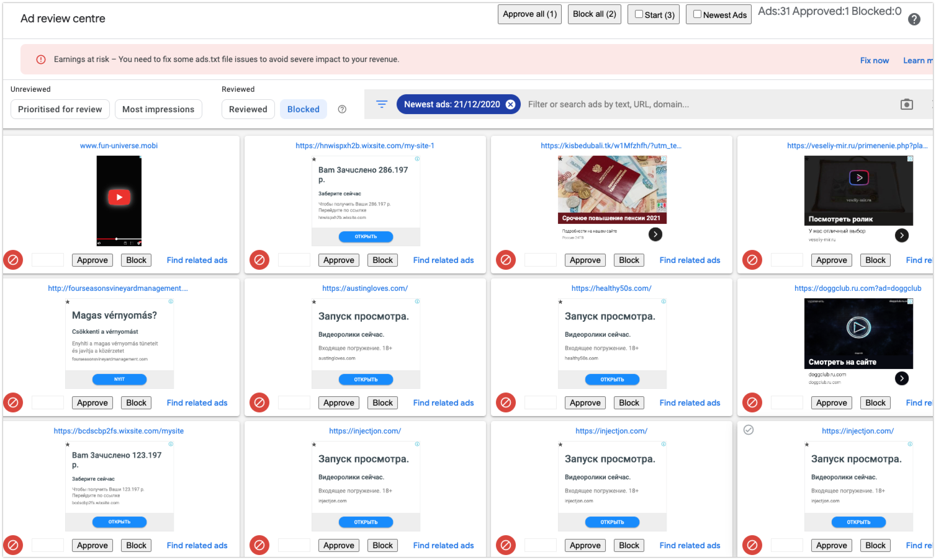Screen dimensions: 936x560
Task: Switch to the Prioritised for review tab
Action: [x=60, y=109]
